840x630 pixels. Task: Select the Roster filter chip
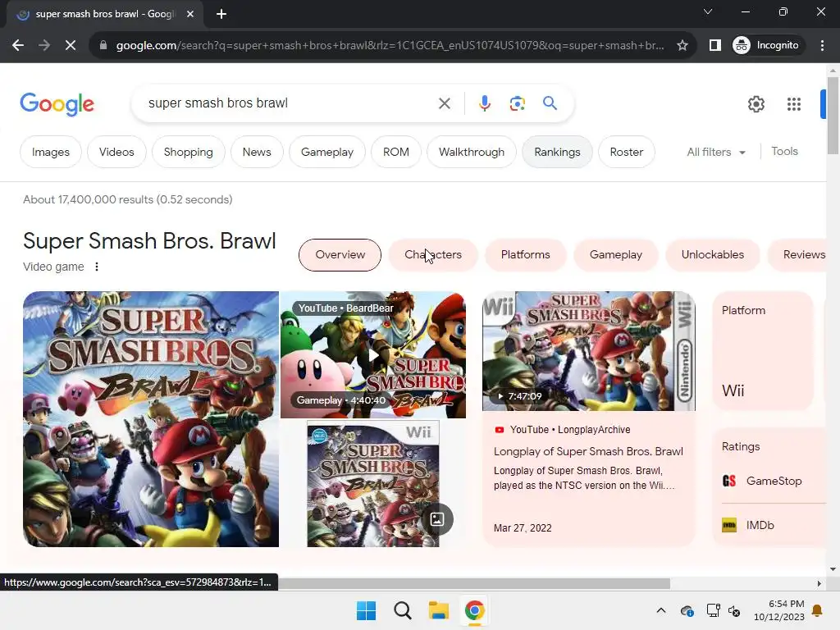click(626, 152)
